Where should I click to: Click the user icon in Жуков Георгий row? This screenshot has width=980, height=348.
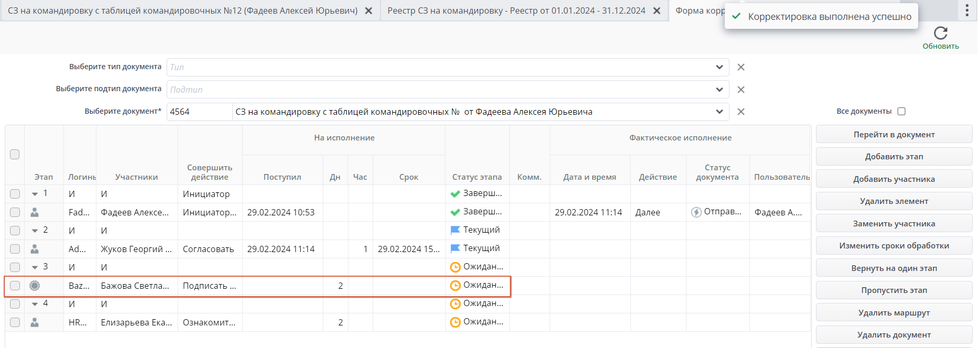pos(35,249)
